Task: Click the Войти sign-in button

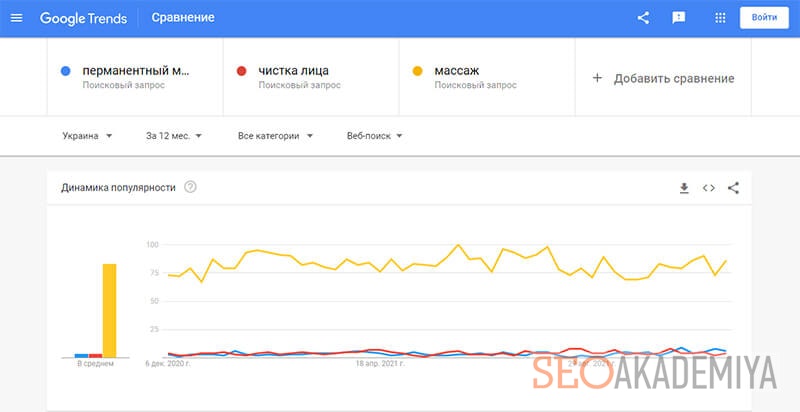Action: point(764,18)
